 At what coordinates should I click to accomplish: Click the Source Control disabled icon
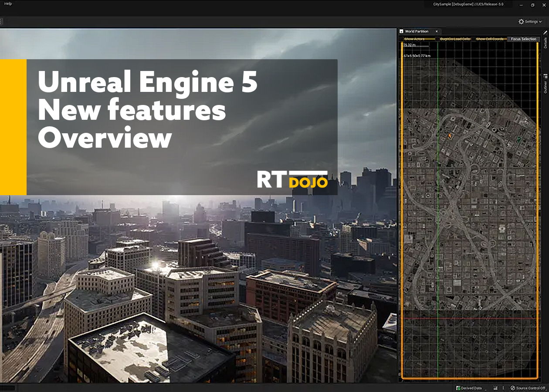513,388
